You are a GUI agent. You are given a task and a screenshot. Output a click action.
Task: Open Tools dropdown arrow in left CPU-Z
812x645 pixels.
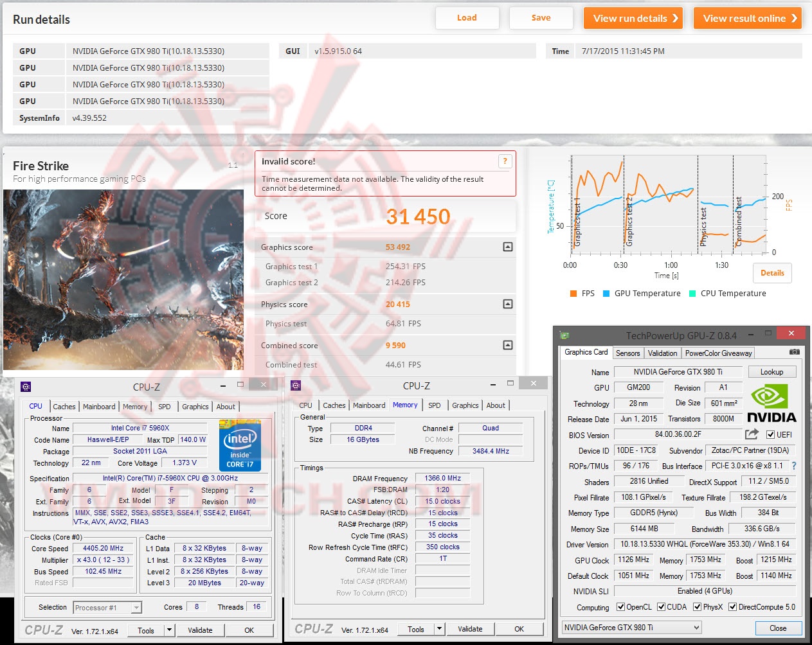(x=169, y=630)
